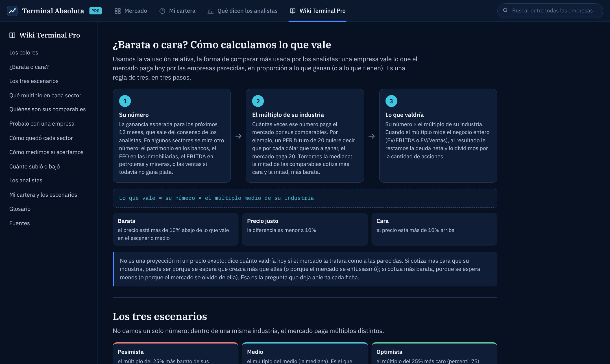Open the Fuentes link
This screenshot has height=364, width=610.
[x=19, y=223]
